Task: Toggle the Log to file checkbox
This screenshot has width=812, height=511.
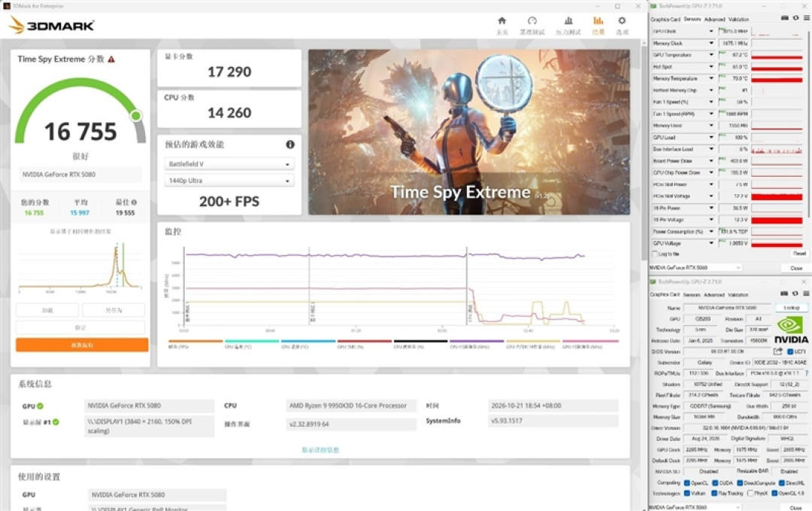Action: (655, 254)
